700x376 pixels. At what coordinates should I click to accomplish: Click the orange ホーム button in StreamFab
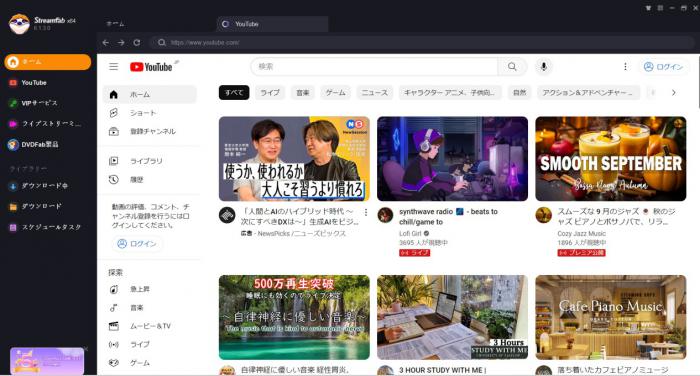point(48,62)
